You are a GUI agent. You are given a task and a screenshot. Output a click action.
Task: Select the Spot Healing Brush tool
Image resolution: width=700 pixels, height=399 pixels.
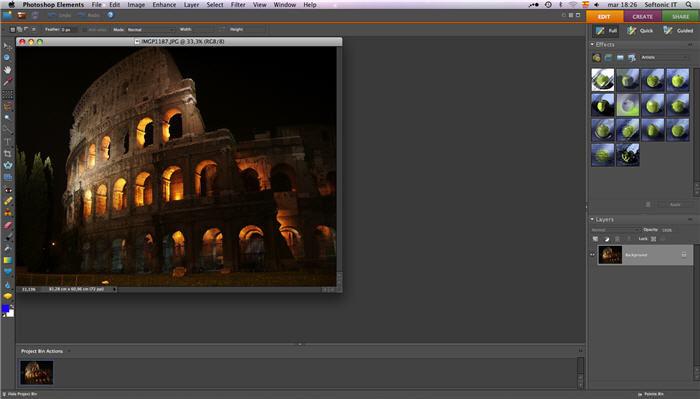coord(8,201)
